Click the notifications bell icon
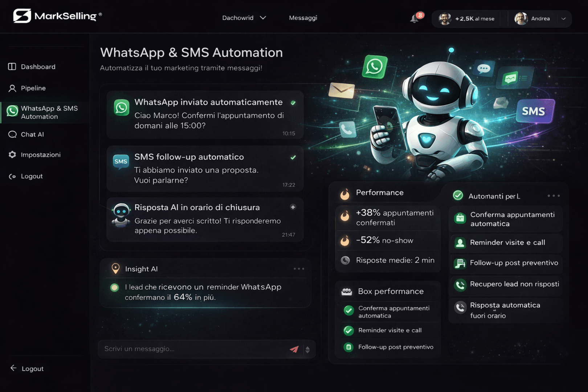Screen dimensions: 588x392 pyautogui.click(x=414, y=18)
